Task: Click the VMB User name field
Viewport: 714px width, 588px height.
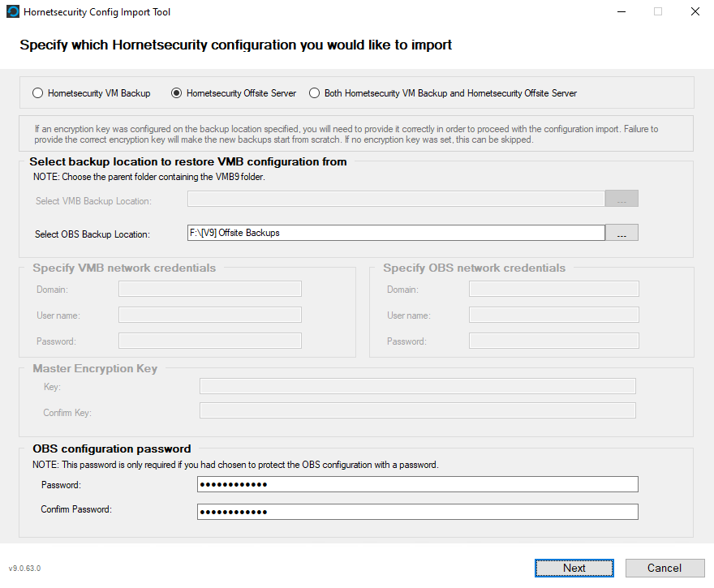Action: 210,315
